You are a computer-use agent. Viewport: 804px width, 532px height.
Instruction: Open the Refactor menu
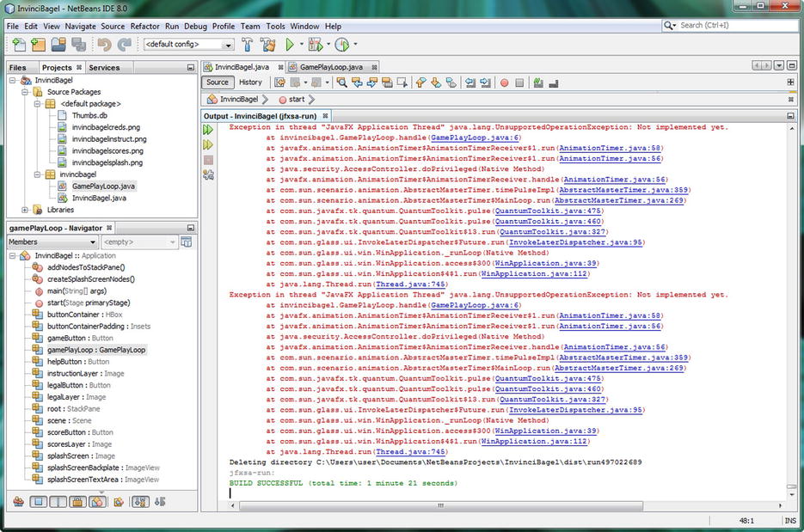pyautogui.click(x=144, y=26)
